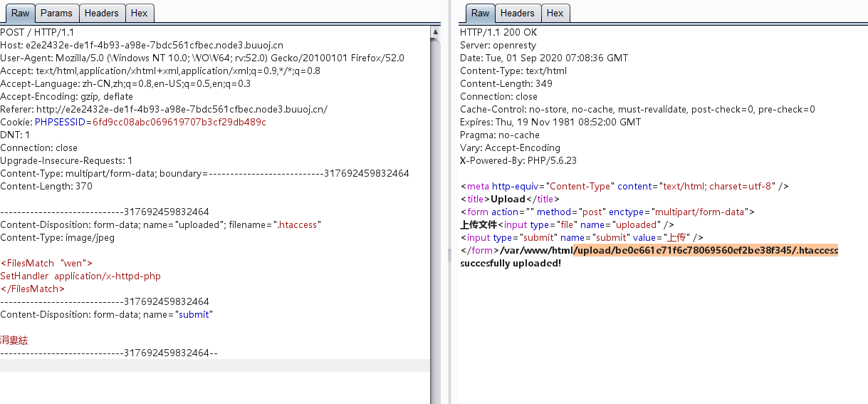Click 'Content-Length: 349' in response
This screenshot has height=404, width=868.
[506, 83]
